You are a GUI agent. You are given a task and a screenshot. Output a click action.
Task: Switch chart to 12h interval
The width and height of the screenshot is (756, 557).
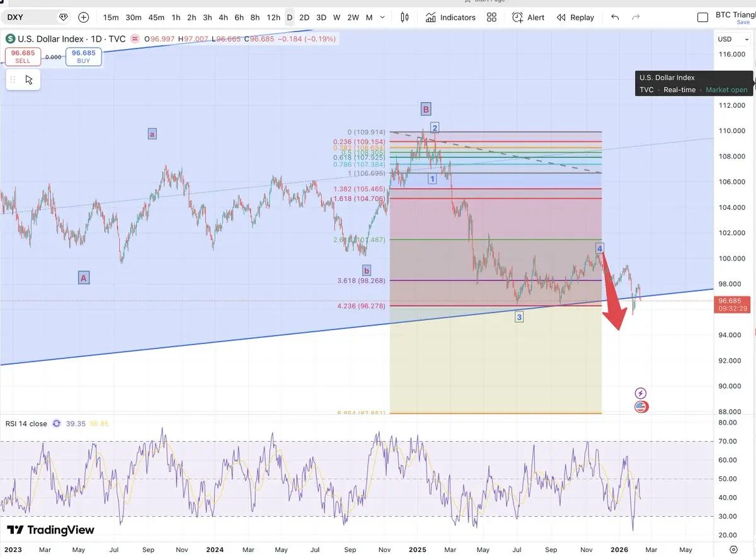pyautogui.click(x=273, y=17)
